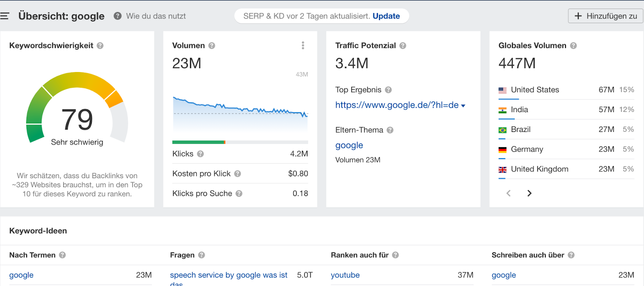Click the Germany country name
This screenshot has height=286, width=644.
tap(527, 150)
